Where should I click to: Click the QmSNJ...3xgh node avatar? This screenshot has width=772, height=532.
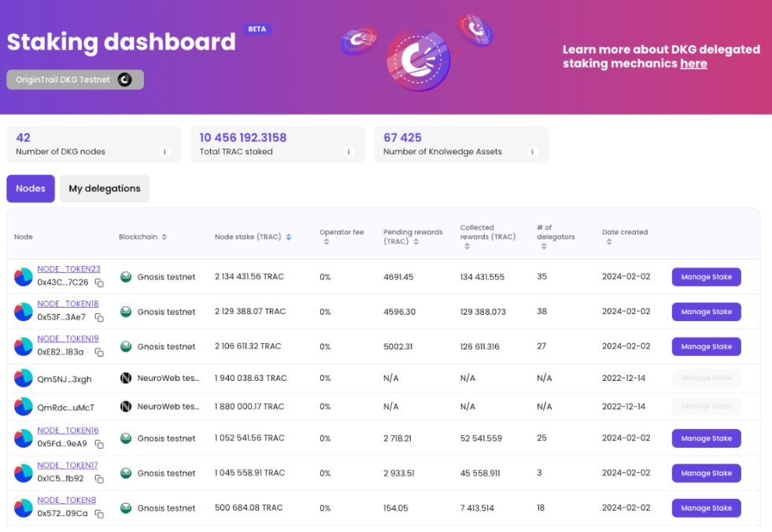(x=24, y=379)
